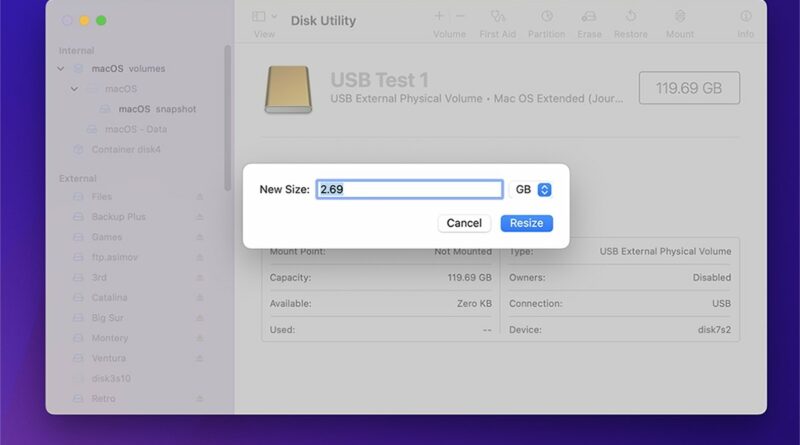Viewport: 800px width, 445px height.
Task: Select the Files external volume
Action: point(102,196)
